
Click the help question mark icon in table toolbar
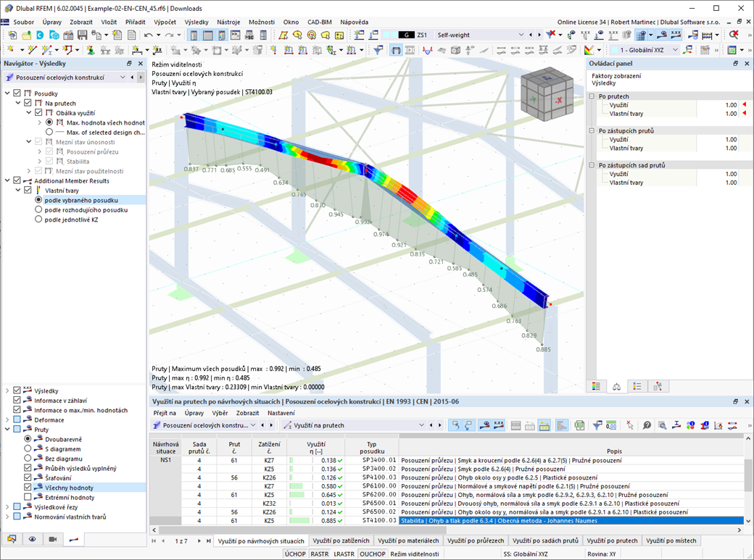click(x=647, y=425)
